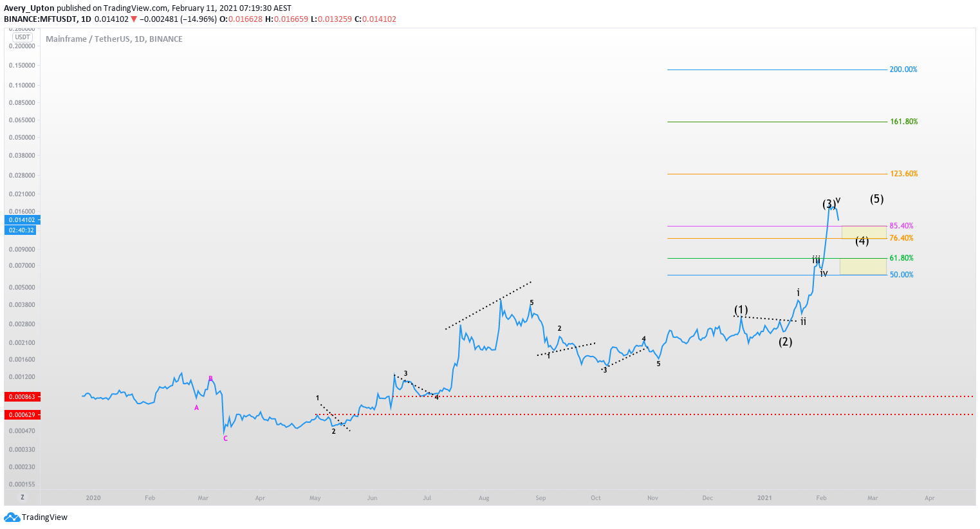Screen dimensions: 980x529
Task: Click the 0.050000 price axis label
Action: click(x=22, y=138)
